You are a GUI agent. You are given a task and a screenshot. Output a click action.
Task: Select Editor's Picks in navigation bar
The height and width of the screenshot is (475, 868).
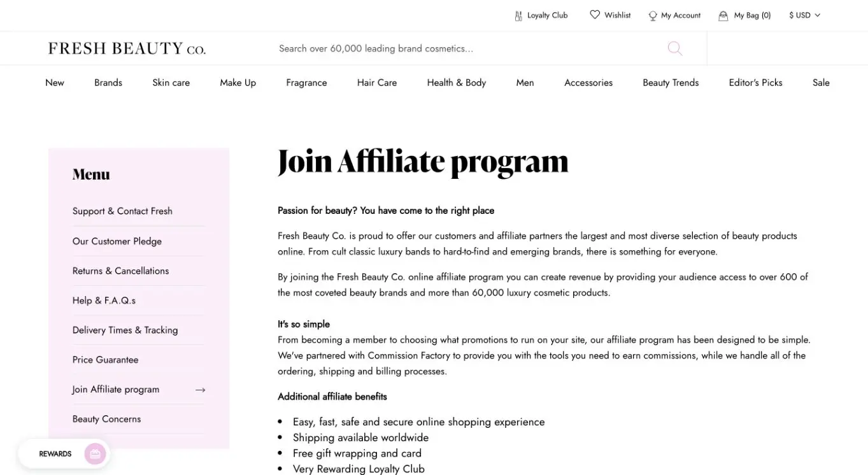click(755, 83)
